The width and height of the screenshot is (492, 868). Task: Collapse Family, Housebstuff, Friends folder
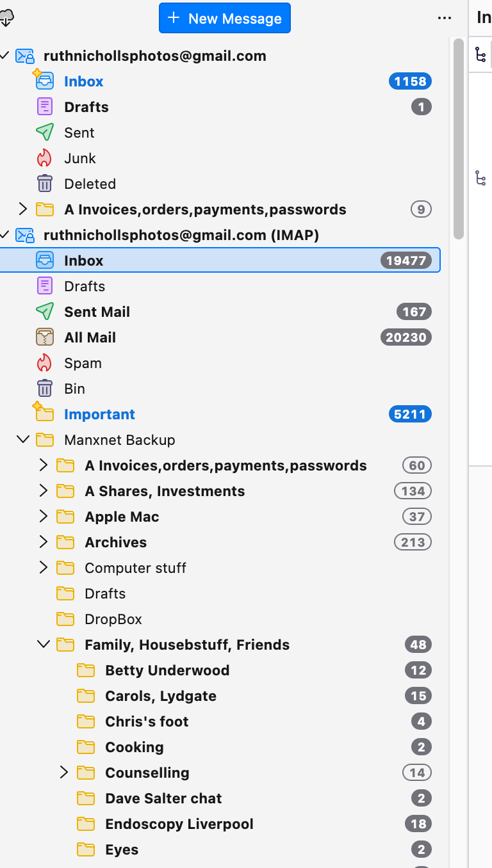(44, 645)
